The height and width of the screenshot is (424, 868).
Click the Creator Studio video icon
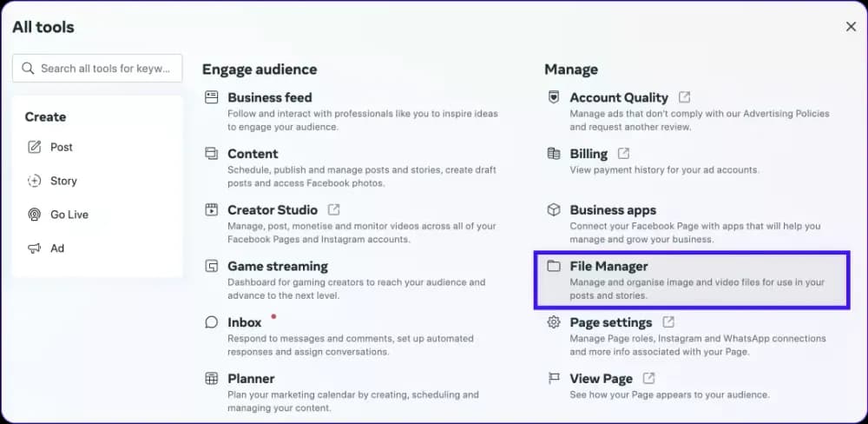click(x=211, y=209)
